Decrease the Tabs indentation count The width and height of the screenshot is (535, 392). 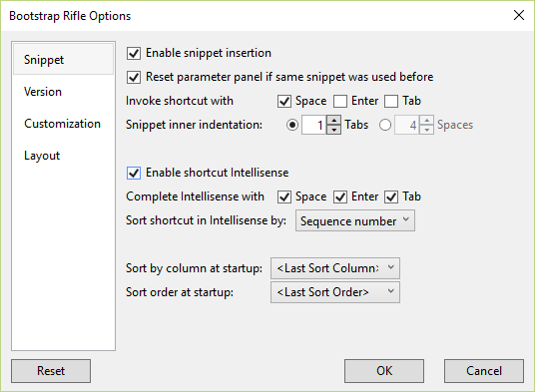tap(333, 130)
